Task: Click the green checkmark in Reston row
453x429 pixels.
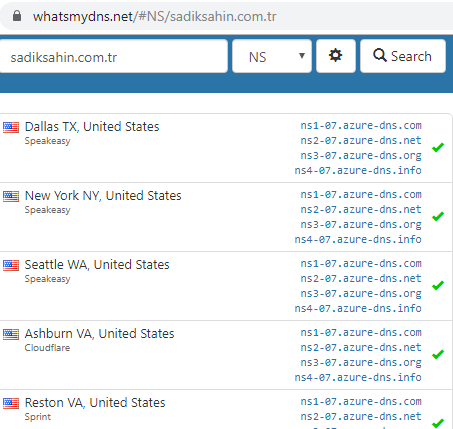Action: [438, 423]
